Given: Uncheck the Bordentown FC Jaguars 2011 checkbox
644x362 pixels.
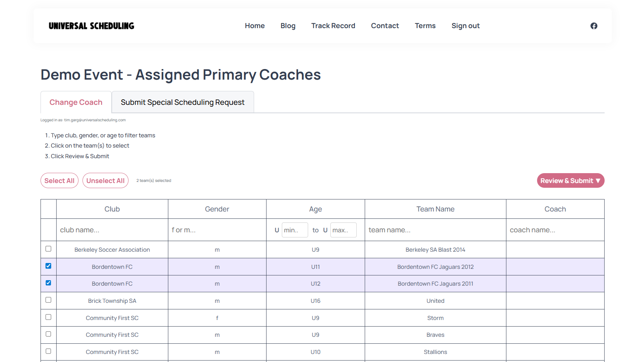Looking at the screenshot, I should coord(48,283).
